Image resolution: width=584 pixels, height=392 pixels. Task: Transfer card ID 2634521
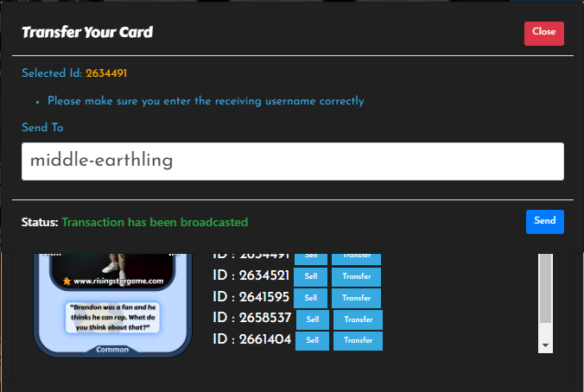357,277
